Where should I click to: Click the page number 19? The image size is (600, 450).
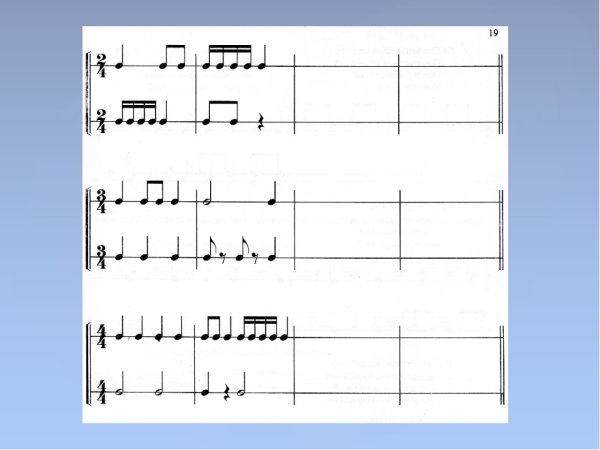coord(494,33)
